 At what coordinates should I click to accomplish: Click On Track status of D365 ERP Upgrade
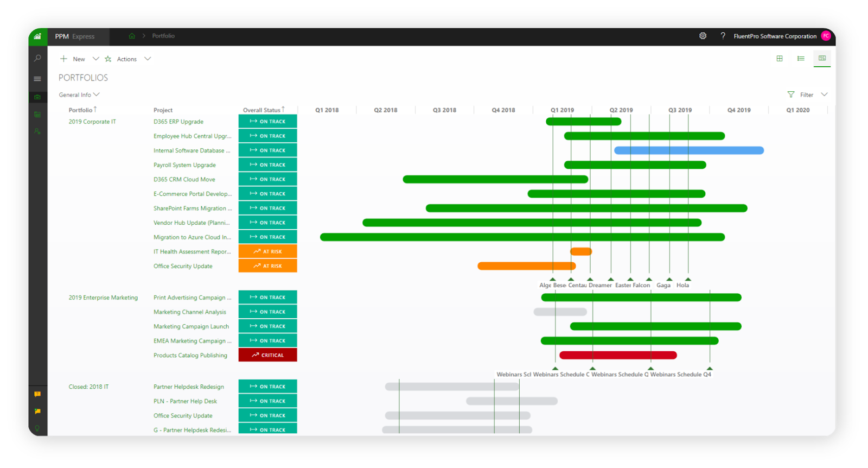point(267,122)
